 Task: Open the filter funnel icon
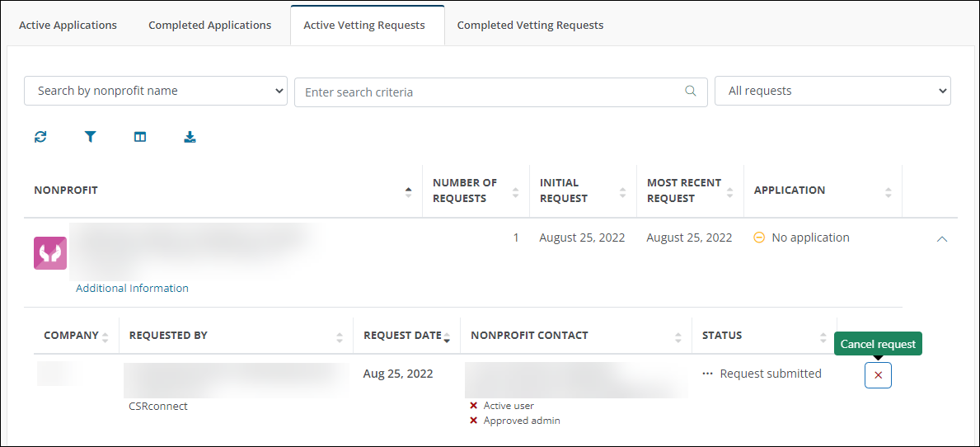91,137
